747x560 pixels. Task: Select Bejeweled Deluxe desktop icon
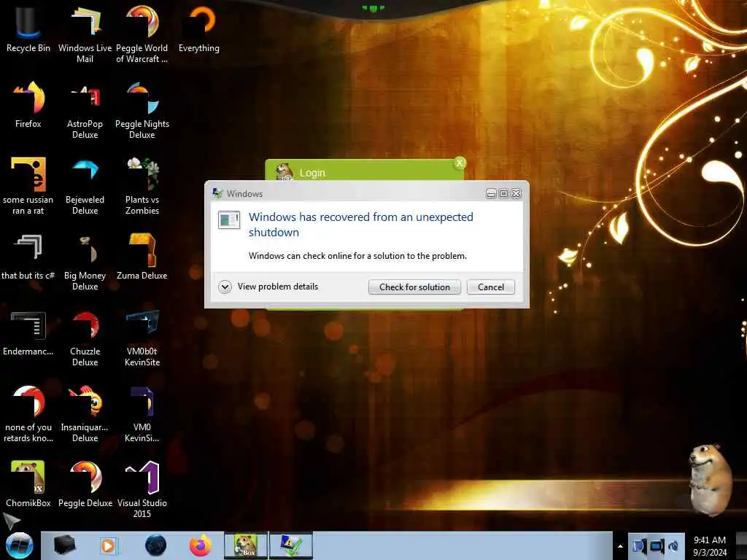click(85, 186)
